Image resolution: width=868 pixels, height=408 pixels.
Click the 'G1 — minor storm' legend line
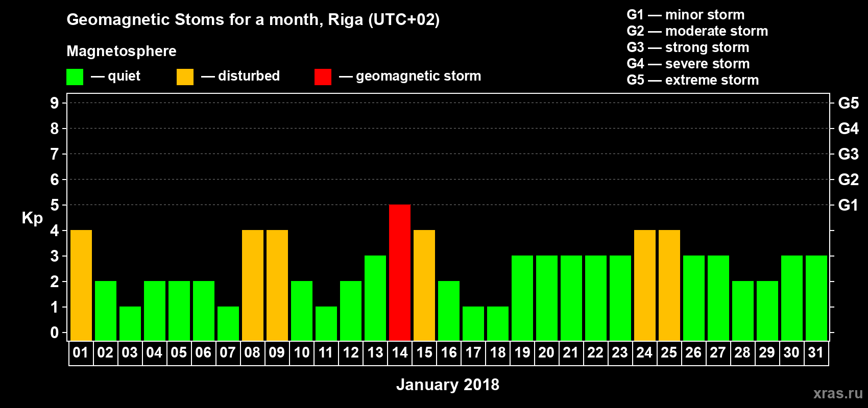[685, 15]
